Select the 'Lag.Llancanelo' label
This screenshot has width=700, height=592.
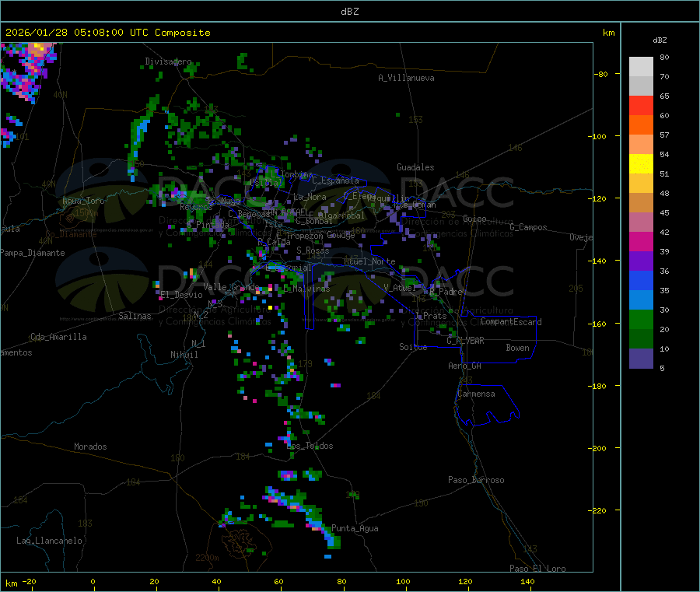49,541
